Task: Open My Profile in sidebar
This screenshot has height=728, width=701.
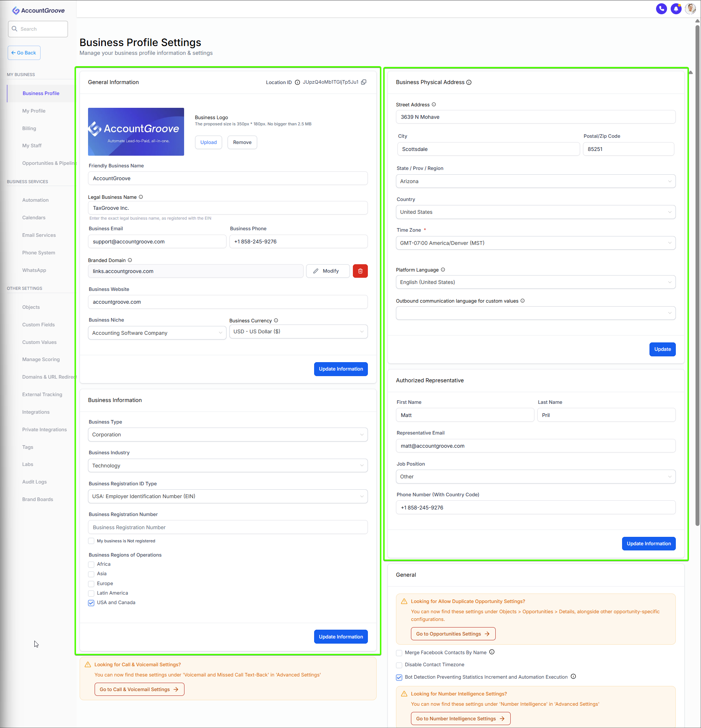Action: coord(34,111)
